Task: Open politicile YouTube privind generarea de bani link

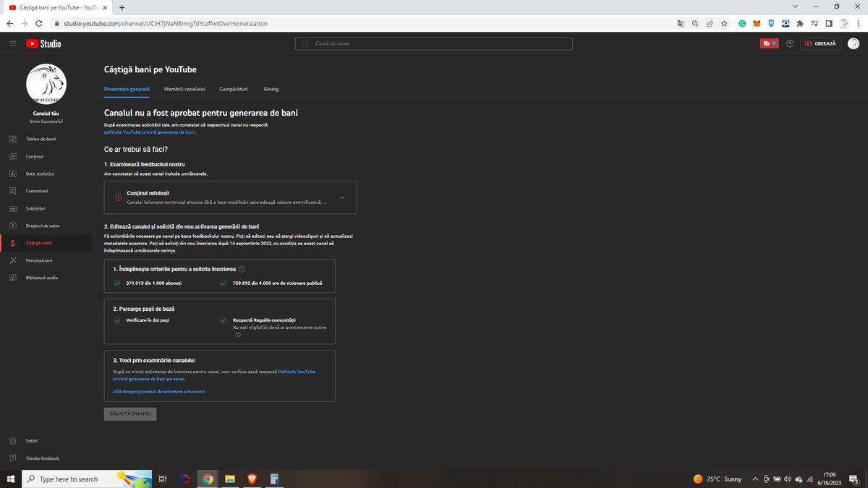Action: [x=149, y=132]
